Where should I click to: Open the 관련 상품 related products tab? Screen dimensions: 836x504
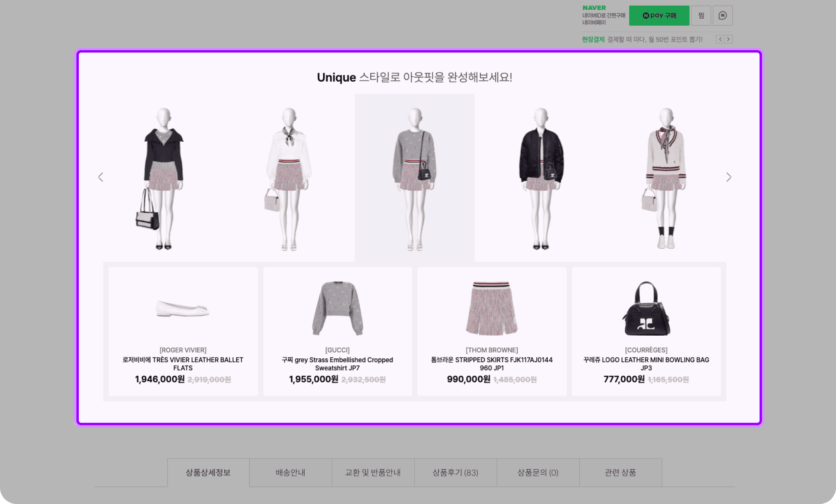pyautogui.click(x=620, y=473)
